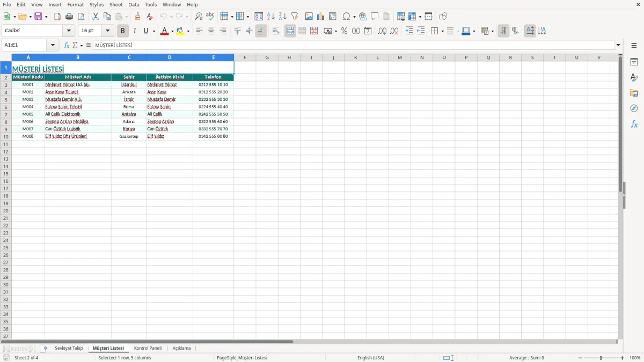
Task: Toggle Bold formatting
Action: click(122, 31)
